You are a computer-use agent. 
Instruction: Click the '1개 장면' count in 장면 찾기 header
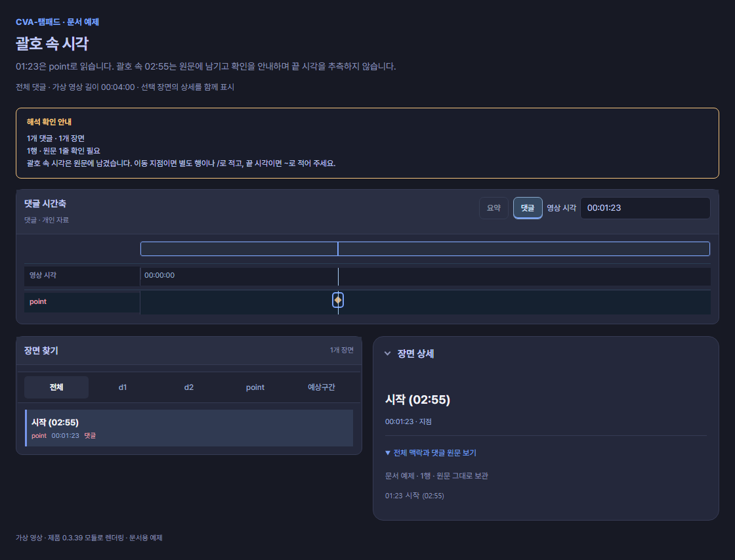click(x=342, y=351)
